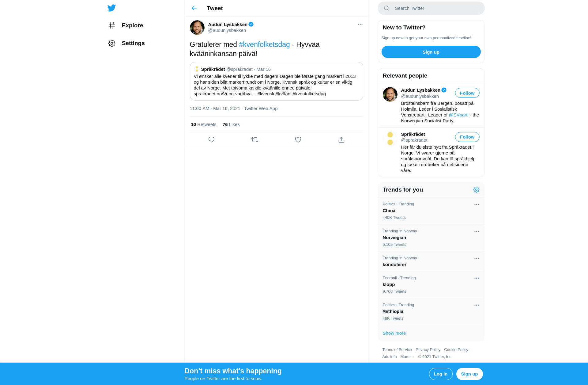
Task: Click the reply speech bubble icon
Action: coord(211,140)
